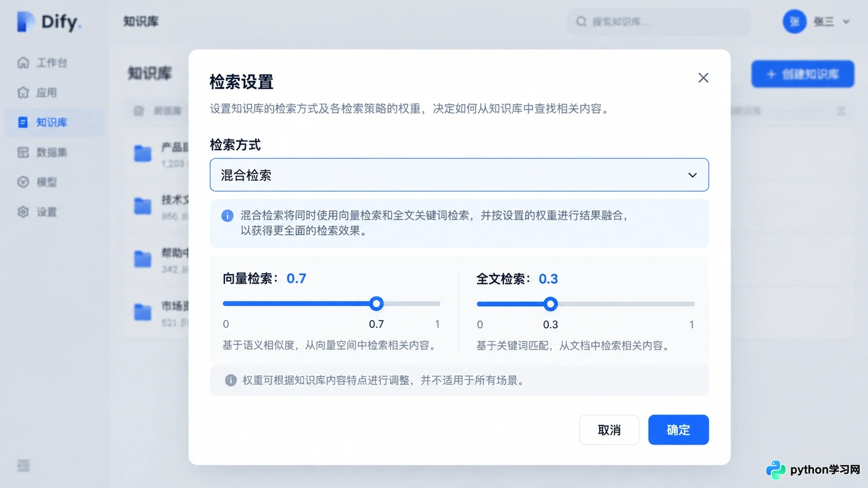
Task: Select 知识库 in the left sidebar
Action: click(x=54, y=122)
